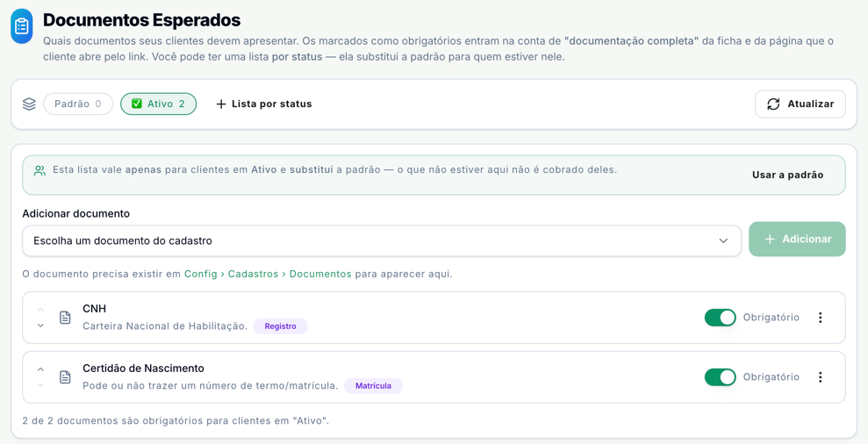This screenshot has width=868, height=444.
Task: Open more options for Certidão de Nascimento
Action: point(821,377)
